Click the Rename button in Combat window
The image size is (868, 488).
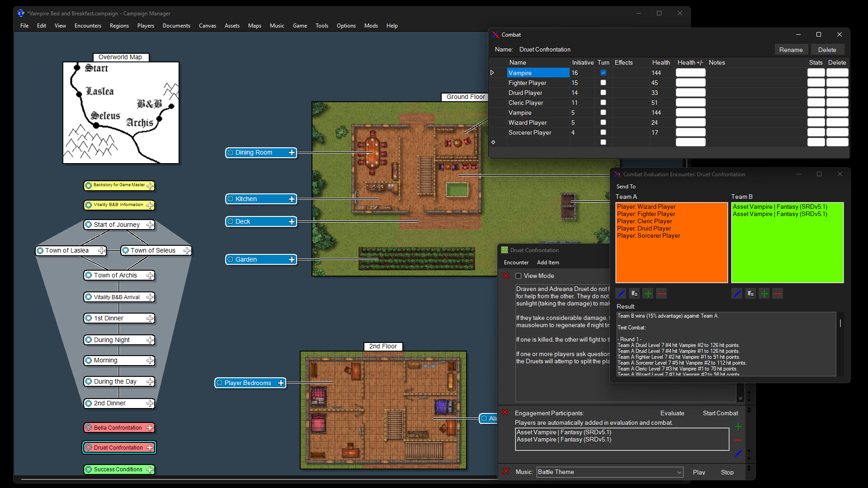(791, 50)
